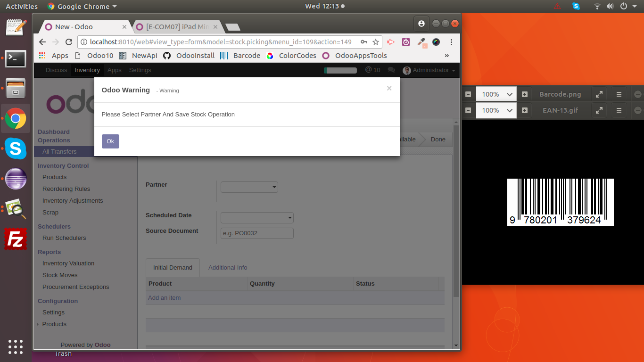Open the Partner dropdown field
This screenshot has width=644, height=362.
tap(249, 187)
